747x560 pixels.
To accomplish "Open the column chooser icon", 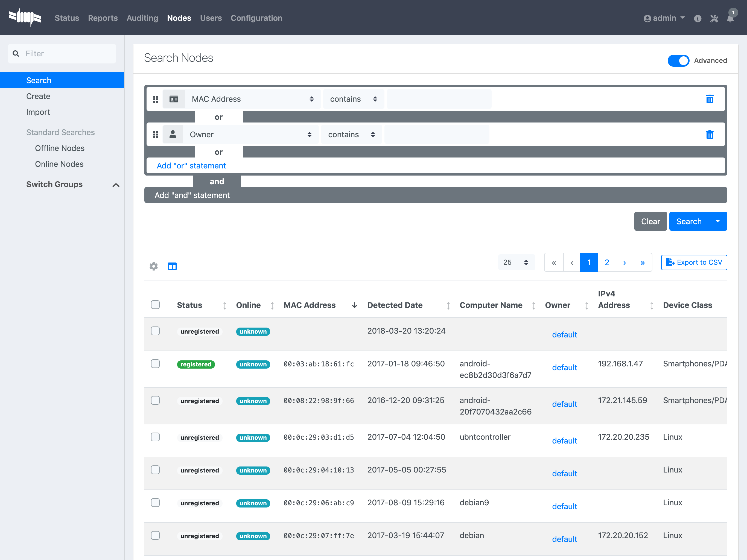I will tap(172, 267).
